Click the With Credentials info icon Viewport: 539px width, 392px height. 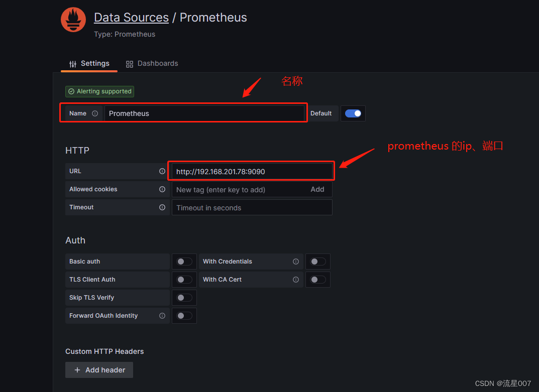tap(295, 262)
